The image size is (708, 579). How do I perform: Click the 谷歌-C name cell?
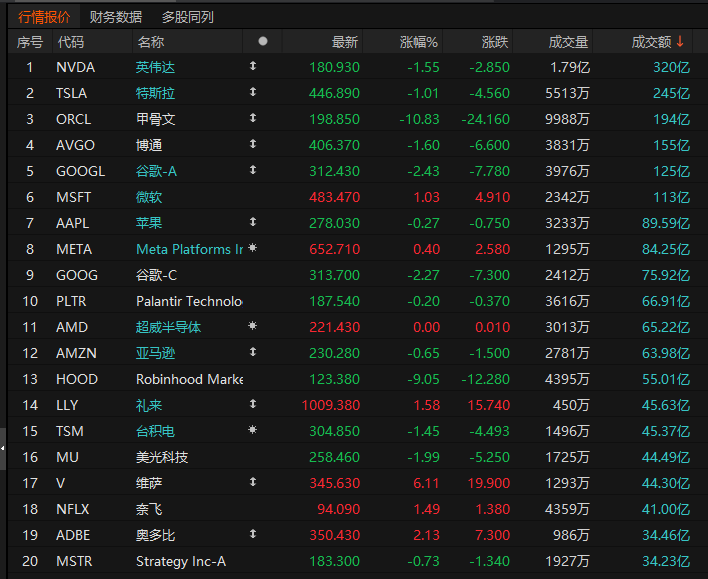click(156, 275)
